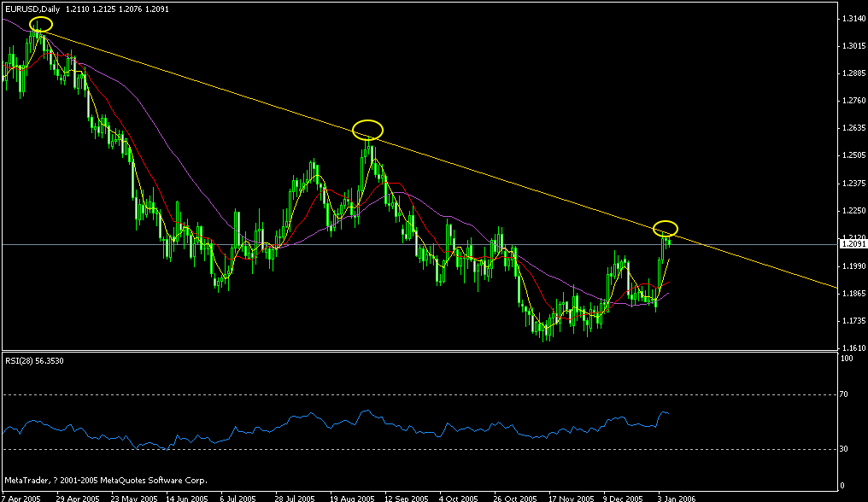Click the 1.2250 price axis label
The height and width of the screenshot is (502, 868).
853,211
